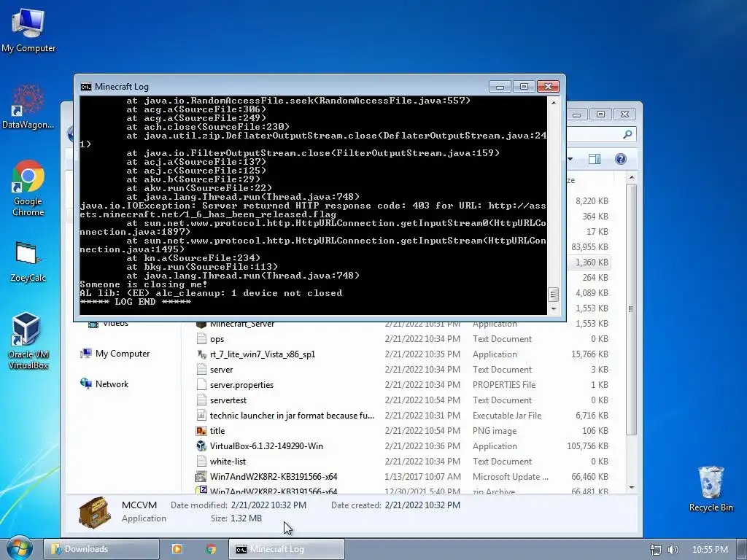747x560 pixels.
Task: Switch to Downloads taskbar button
Action: 101,549
